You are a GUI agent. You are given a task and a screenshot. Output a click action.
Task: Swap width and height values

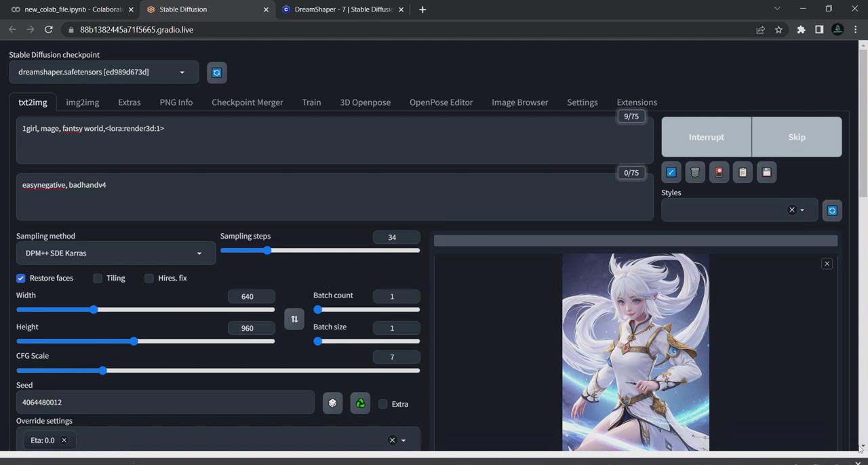[294, 319]
